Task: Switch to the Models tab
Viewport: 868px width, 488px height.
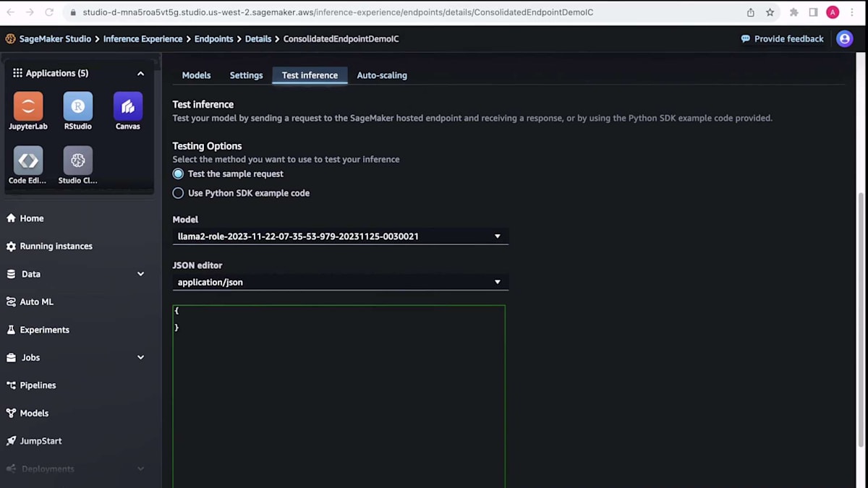Action: 196,75
